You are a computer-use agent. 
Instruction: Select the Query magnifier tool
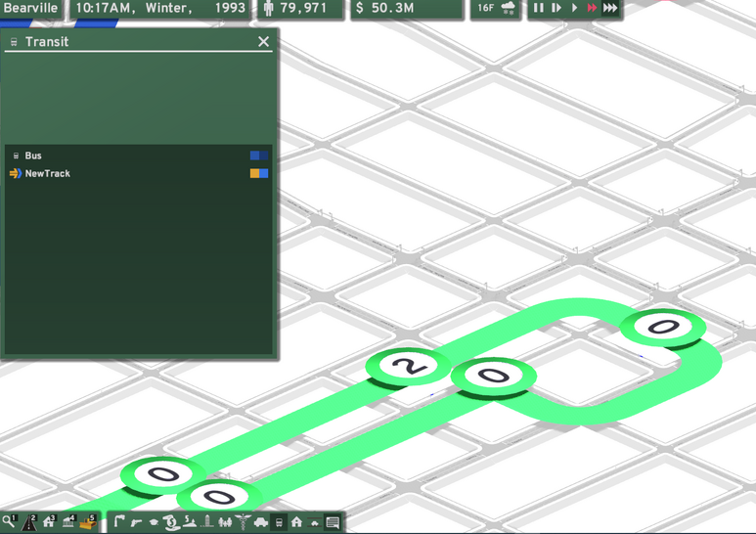(x=9, y=522)
